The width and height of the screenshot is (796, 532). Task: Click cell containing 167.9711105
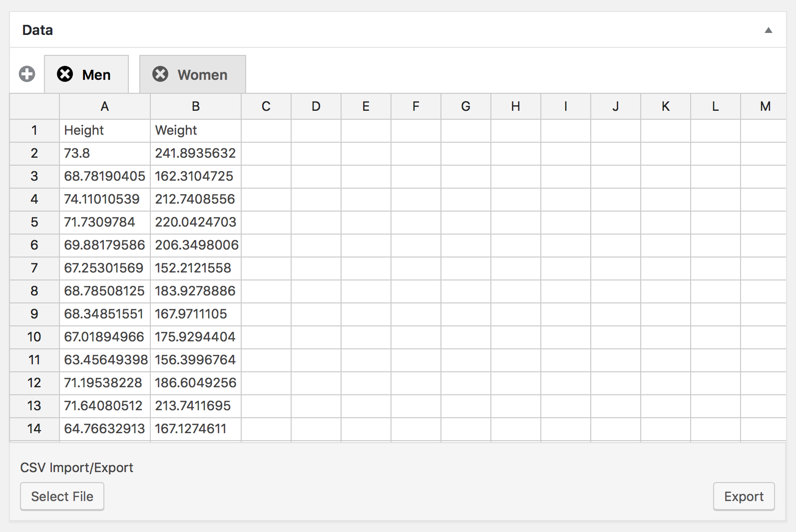[196, 314]
